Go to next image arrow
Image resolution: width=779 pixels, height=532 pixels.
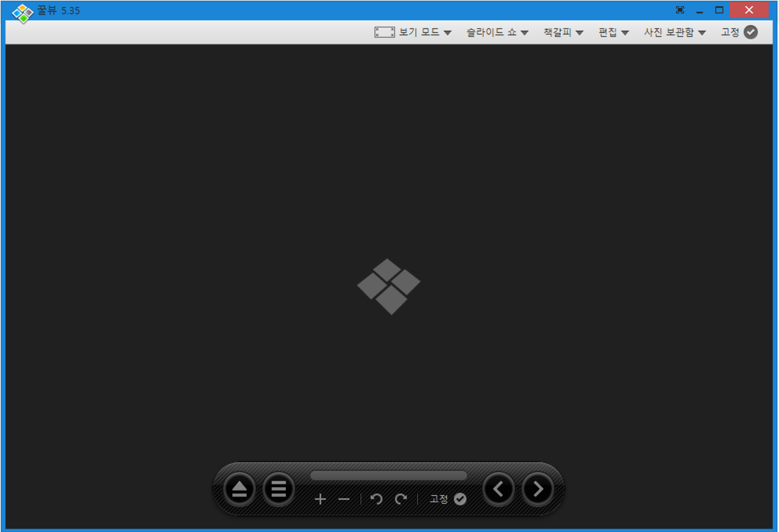tap(538, 489)
